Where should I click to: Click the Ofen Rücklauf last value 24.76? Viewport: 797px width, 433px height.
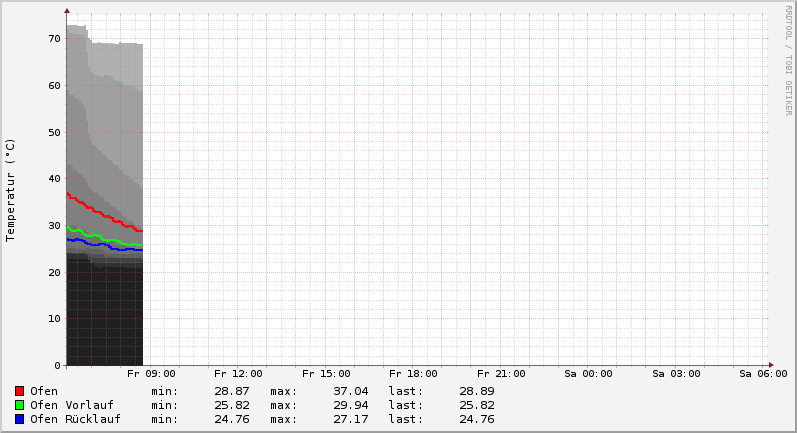476,419
